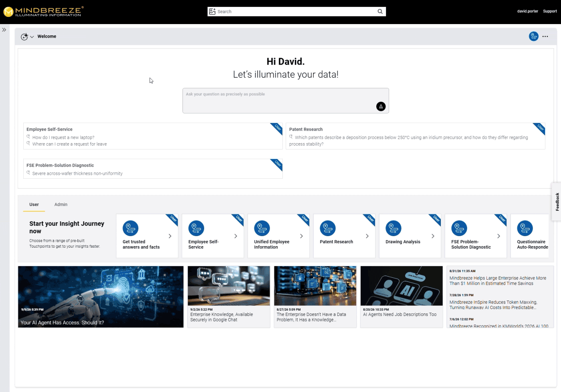Click the magnifier search button
Screen dimensions: 561x392
click(380, 12)
